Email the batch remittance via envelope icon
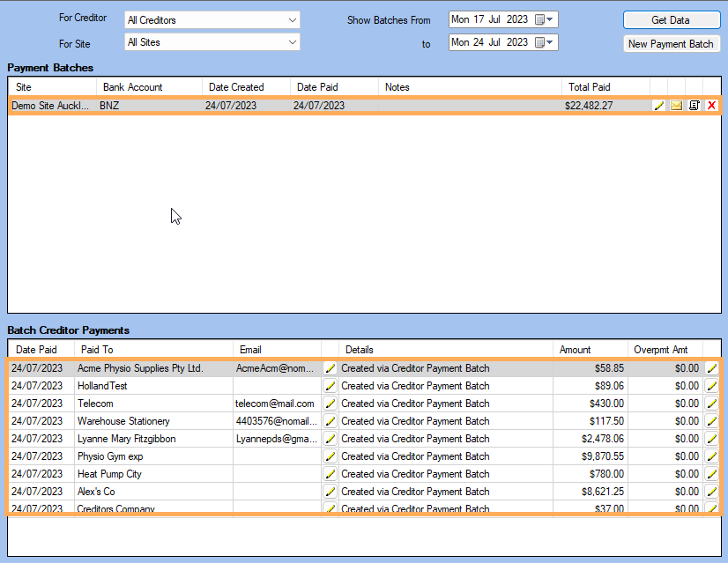728x563 pixels. pyautogui.click(x=676, y=105)
